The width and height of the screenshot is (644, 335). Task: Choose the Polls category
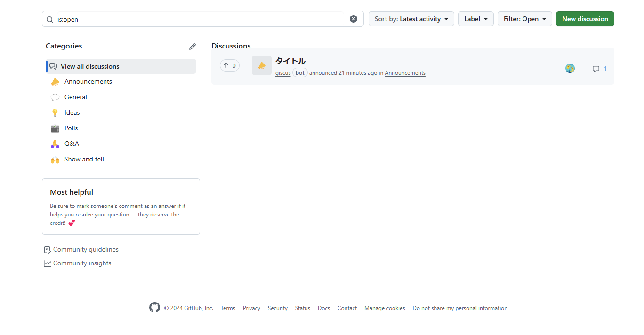(71, 128)
